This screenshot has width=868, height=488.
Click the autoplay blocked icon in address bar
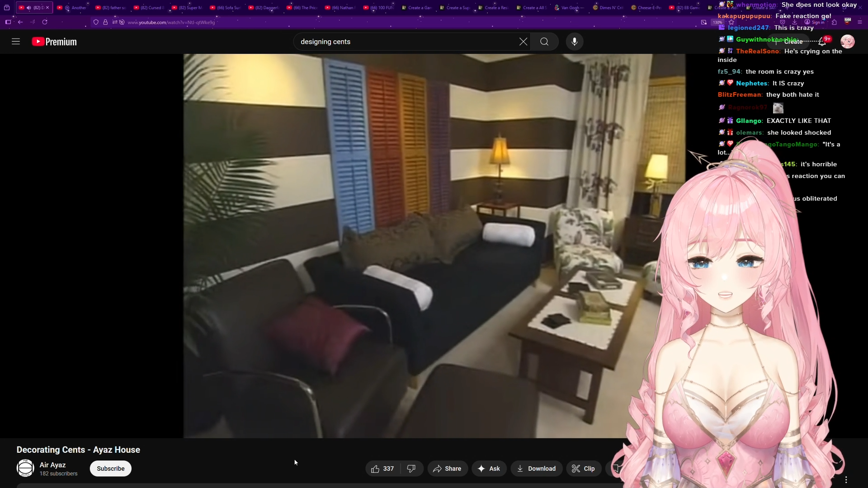(122, 22)
